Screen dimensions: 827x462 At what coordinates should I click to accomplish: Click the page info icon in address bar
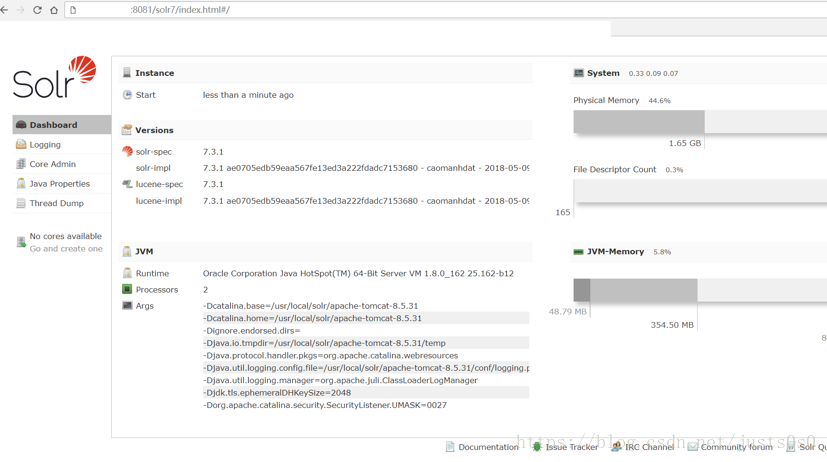(x=73, y=10)
